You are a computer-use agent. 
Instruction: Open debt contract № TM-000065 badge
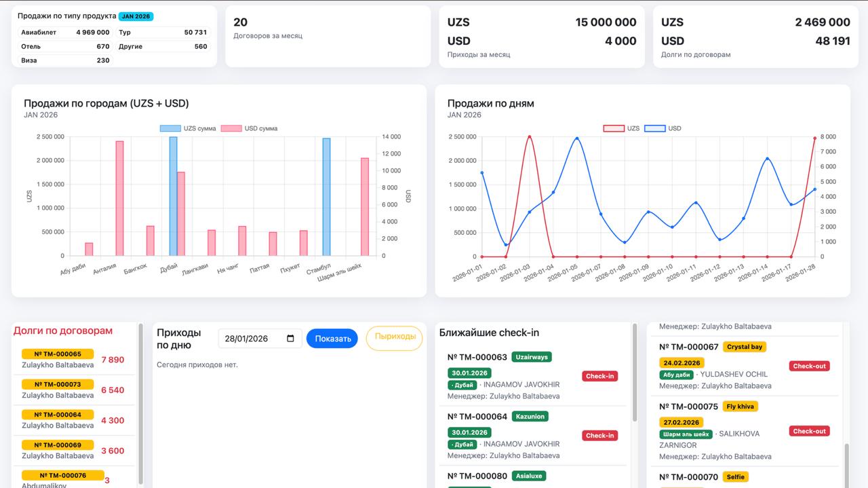pos(58,354)
